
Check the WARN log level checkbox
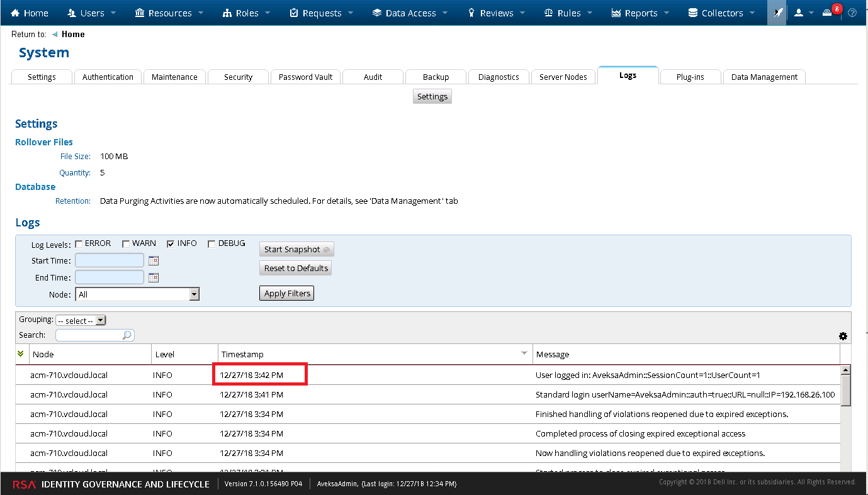(x=126, y=244)
